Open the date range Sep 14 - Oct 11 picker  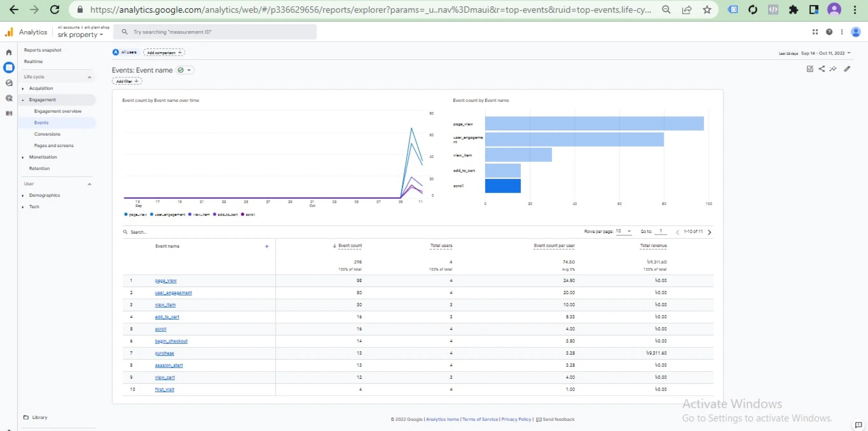825,53
